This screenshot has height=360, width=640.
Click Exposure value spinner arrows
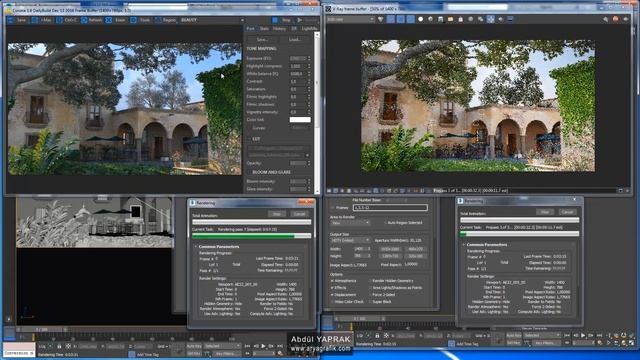pos(309,58)
